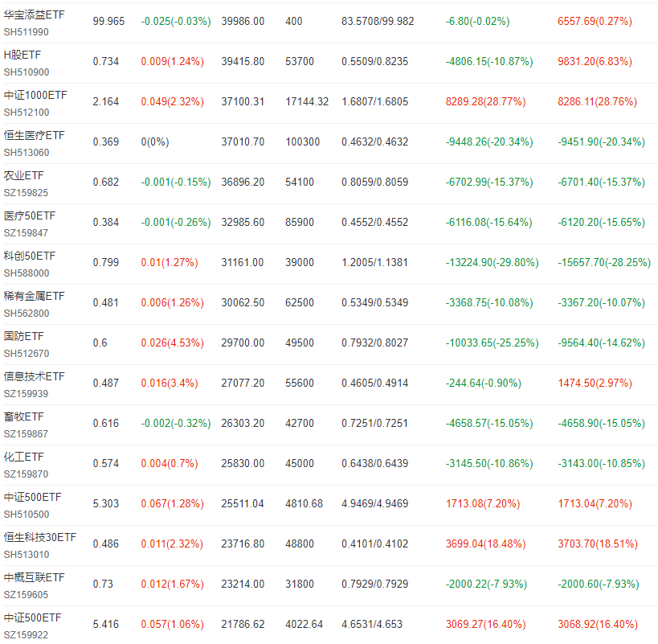The width and height of the screenshot is (658, 644).
Task: Click the code SH513060
Action: click(x=27, y=153)
